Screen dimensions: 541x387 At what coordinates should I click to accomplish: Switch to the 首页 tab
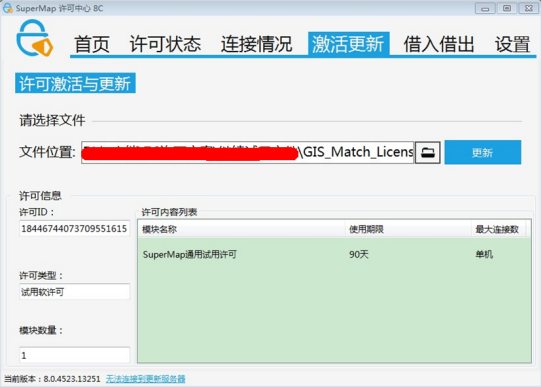(x=92, y=44)
